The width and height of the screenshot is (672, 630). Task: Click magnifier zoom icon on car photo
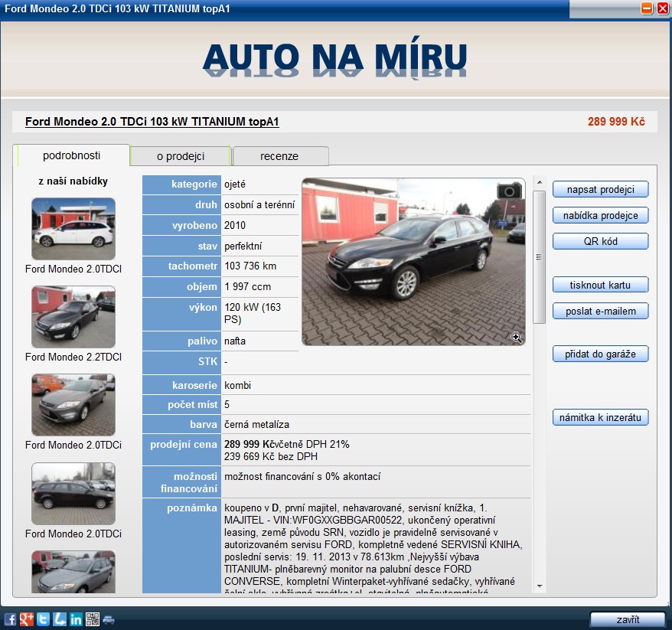[x=517, y=338]
